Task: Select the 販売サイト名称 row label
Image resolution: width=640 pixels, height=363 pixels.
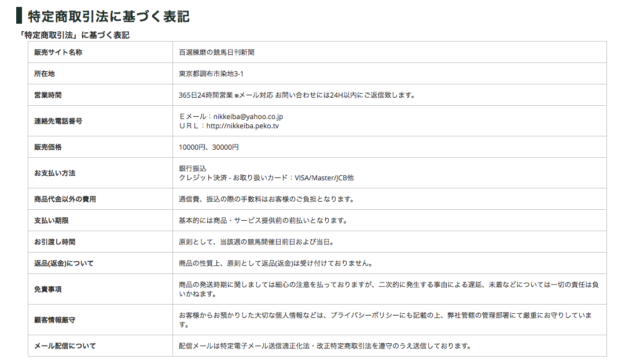Action: [x=58, y=52]
